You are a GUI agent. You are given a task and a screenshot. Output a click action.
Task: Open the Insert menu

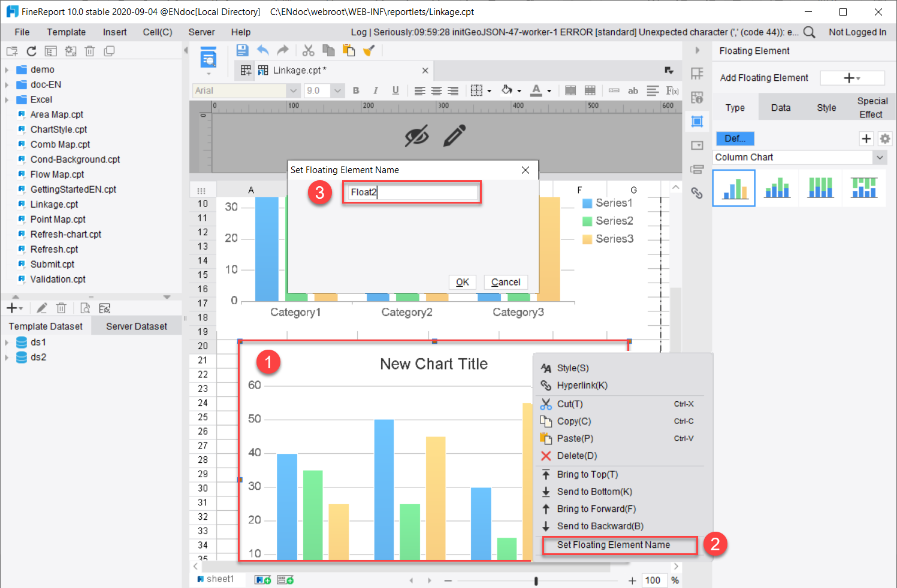coord(114,32)
